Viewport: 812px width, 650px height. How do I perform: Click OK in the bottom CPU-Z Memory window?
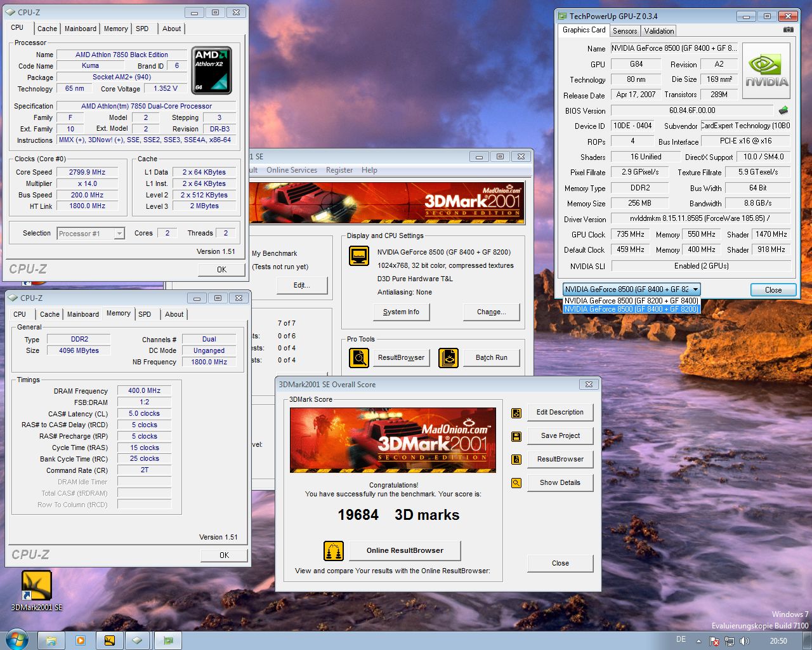tap(224, 555)
